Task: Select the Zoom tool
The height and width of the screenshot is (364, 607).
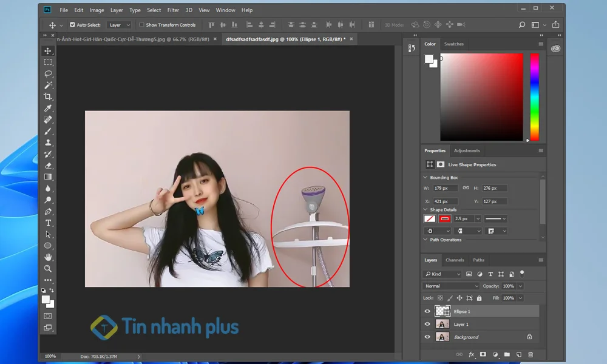Action: (48, 268)
